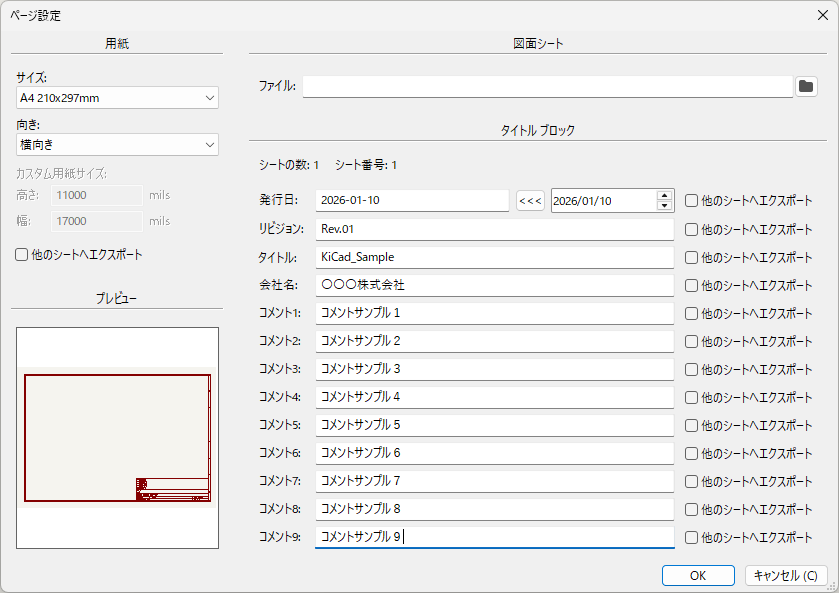The image size is (839, 593).
Task: Close the ページ設定 dialog window
Action: coord(822,14)
